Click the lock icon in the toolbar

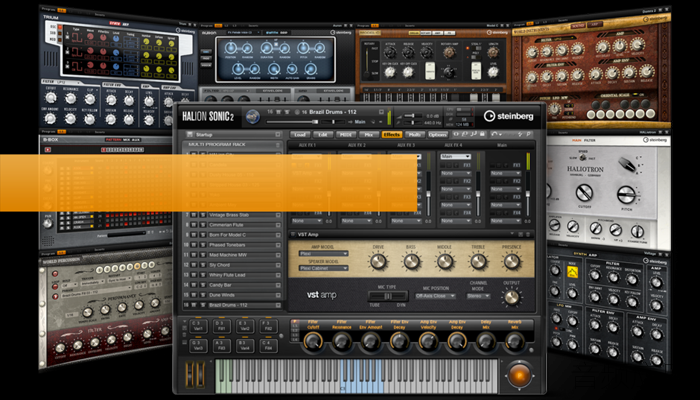point(482,134)
